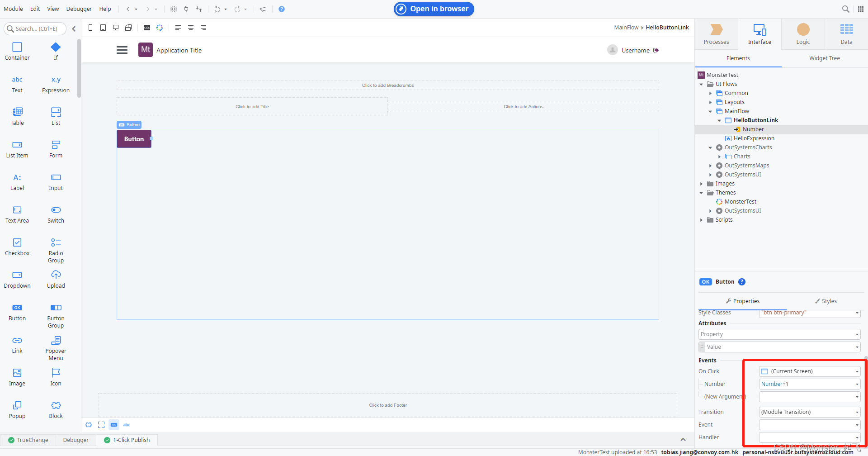Collapse the widget toolbox panel
Viewport: 868px width, 456px height.
click(74, 28)
